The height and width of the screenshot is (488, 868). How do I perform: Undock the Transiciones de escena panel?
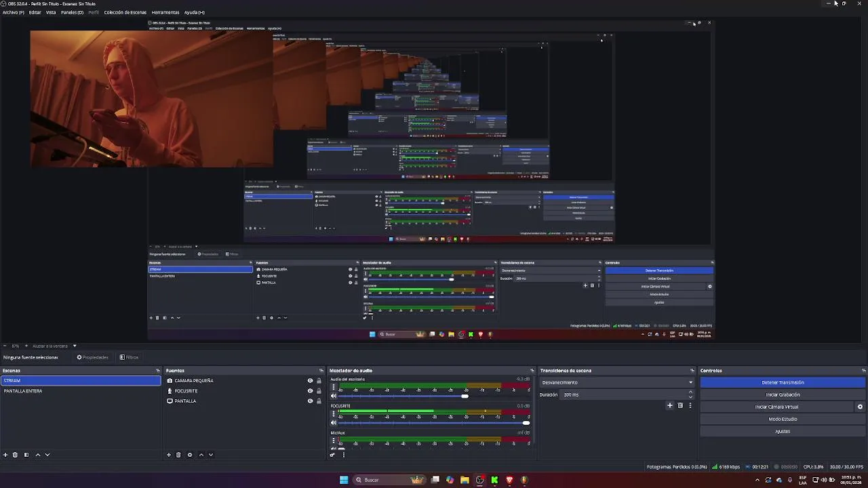692,371
